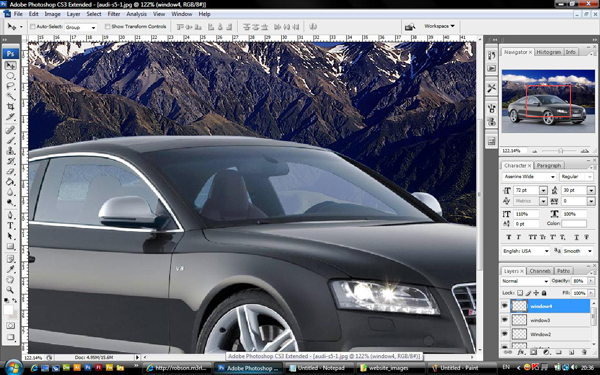Select the Dodge tool
The width and height of the screenshot is (600, 375).
(x=10, y=202)
